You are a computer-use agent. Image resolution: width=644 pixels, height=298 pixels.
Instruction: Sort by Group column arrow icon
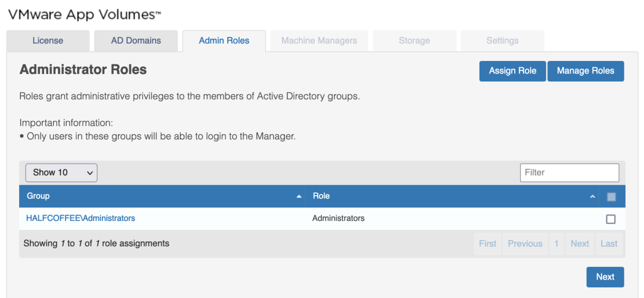click(x=299, y=196)
